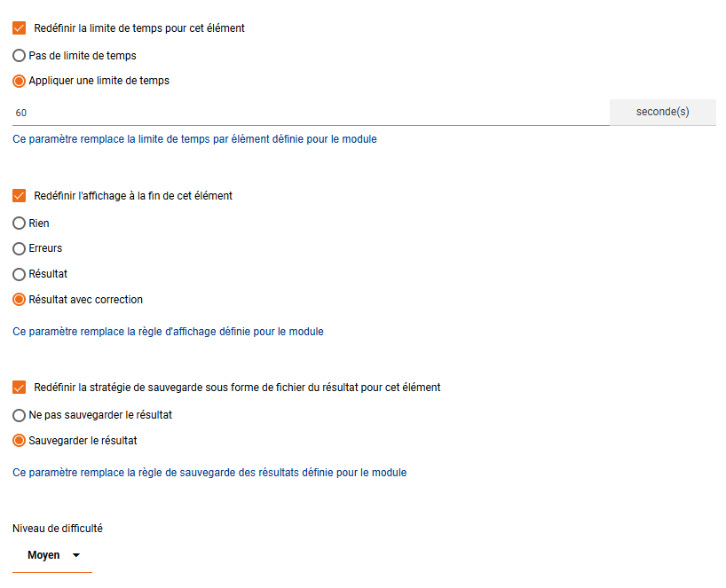
Task: Open the 'Niveau de difficulté' dropdown
Action: (x=51, y=555)
